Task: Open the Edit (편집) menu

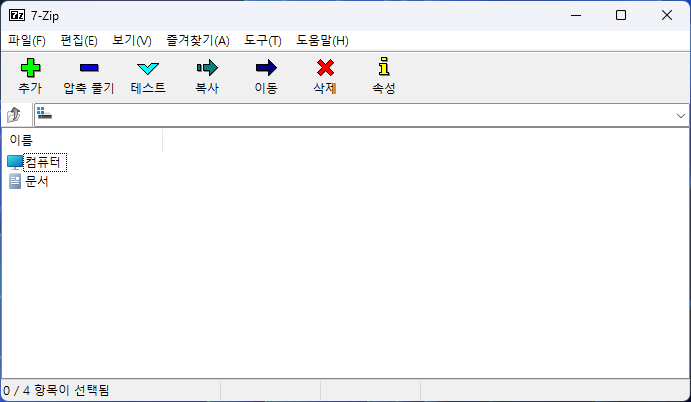Action: tap(79, 41)
